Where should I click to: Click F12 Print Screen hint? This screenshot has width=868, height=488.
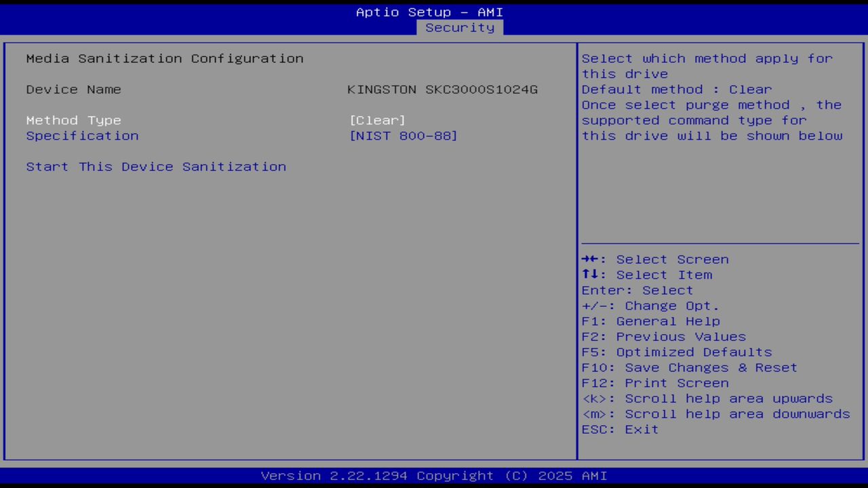[655, 382]
